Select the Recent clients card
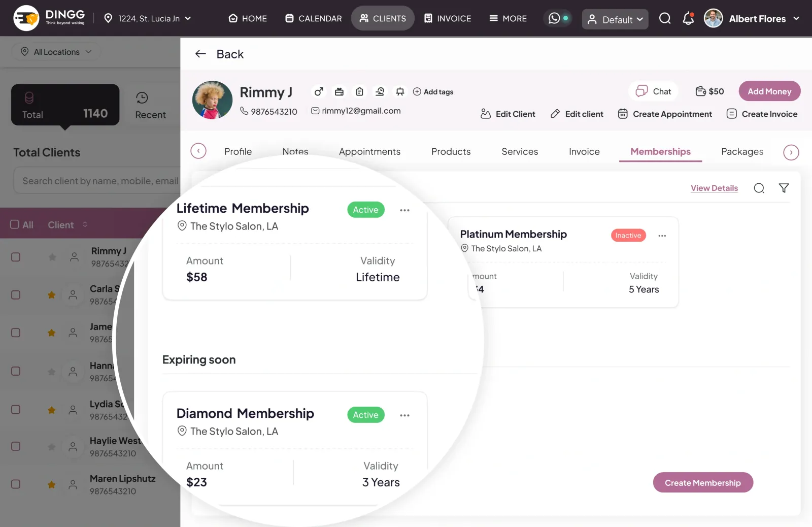812x527 pixels. coord(151,105)
